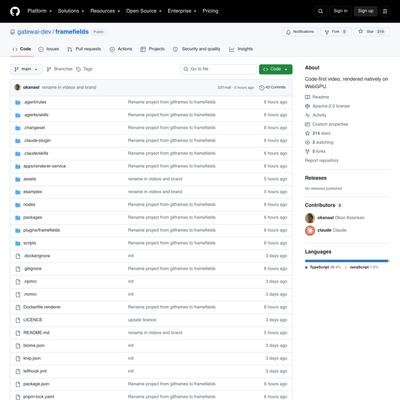Switch to the Pull requests tab
The image size is (400, 400).
point(84,49)
